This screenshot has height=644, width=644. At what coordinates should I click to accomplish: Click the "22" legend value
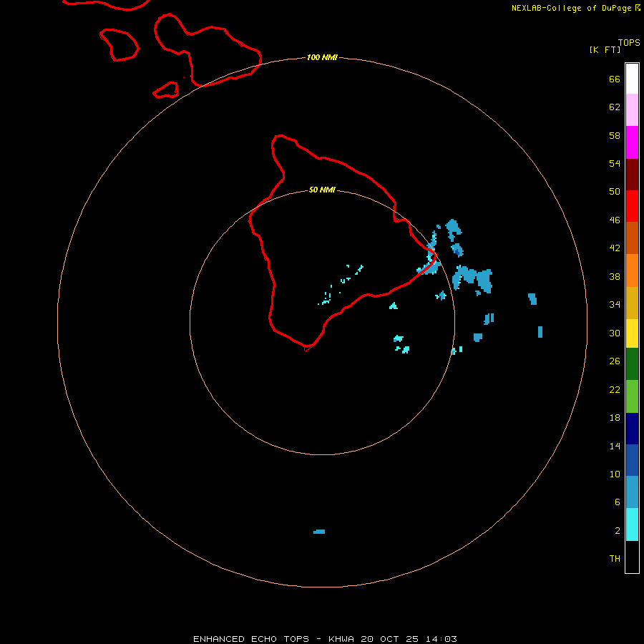pyautogui.click(x=615, y=389)
